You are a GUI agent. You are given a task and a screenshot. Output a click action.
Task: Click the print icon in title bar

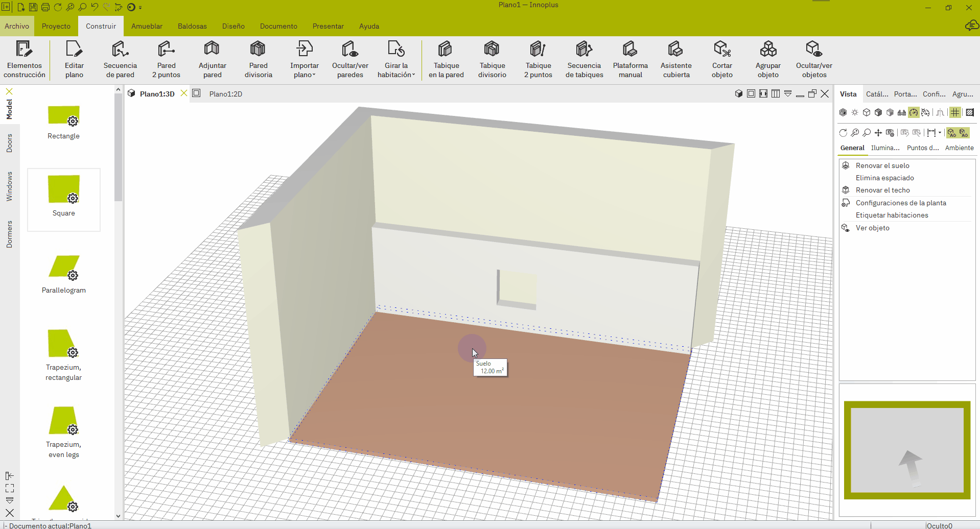pos(45,7)
